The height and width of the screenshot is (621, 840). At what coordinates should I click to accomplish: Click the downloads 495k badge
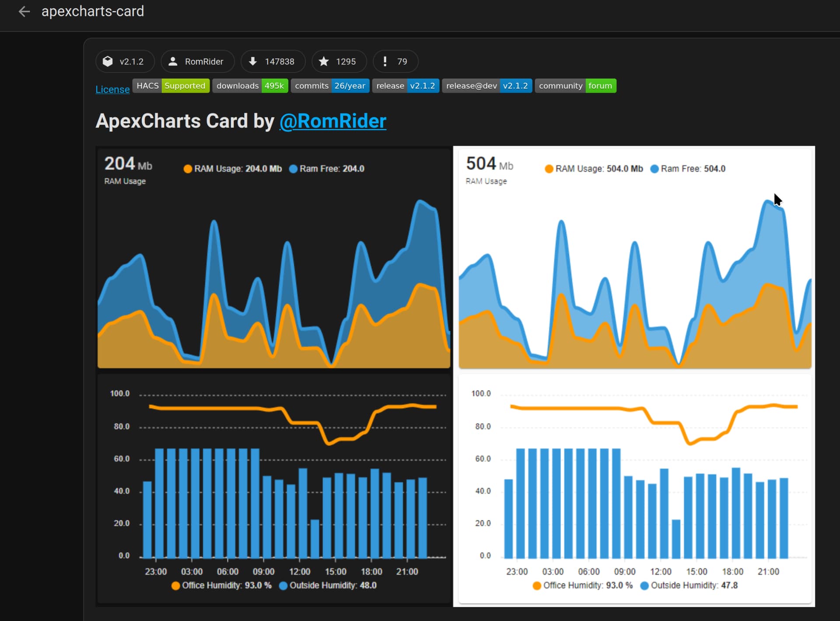(250, 86)
